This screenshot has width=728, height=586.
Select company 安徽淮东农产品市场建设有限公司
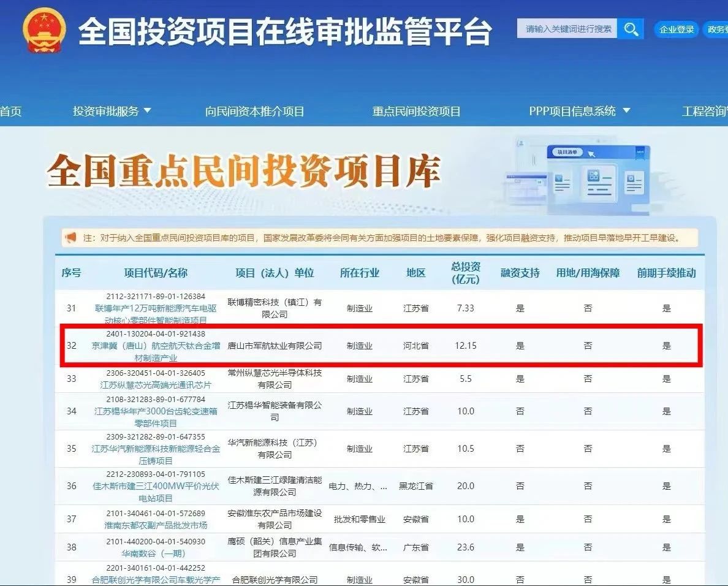click(x=275, y=519)
